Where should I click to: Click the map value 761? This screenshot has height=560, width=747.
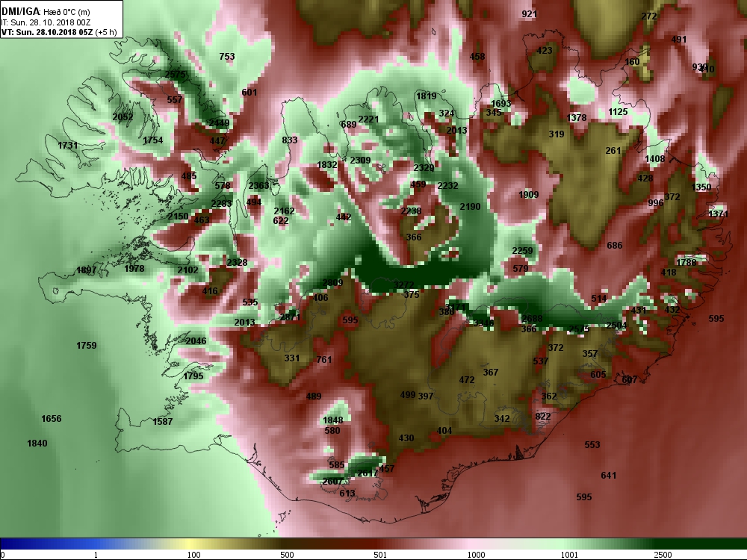[x=324, y=360]
